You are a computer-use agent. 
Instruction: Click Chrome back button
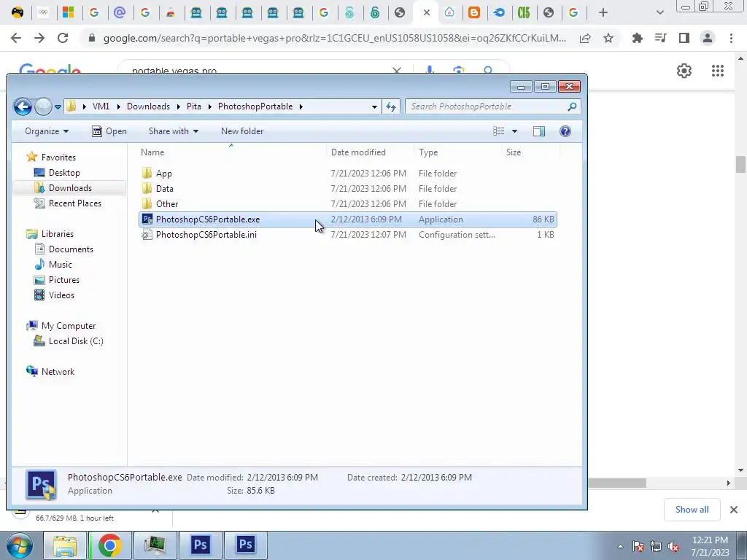(16, 38)
